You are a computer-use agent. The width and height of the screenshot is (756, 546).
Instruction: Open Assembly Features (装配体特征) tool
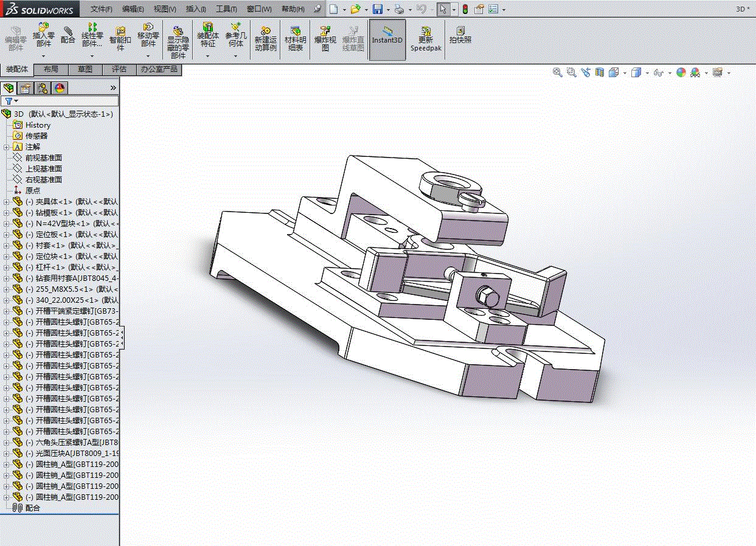coord(208,35)
